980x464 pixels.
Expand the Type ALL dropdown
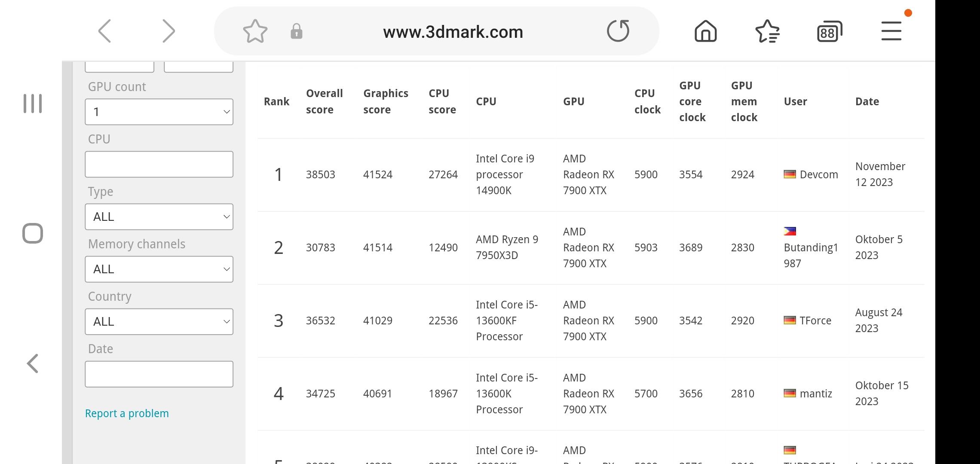click(159, 217)
